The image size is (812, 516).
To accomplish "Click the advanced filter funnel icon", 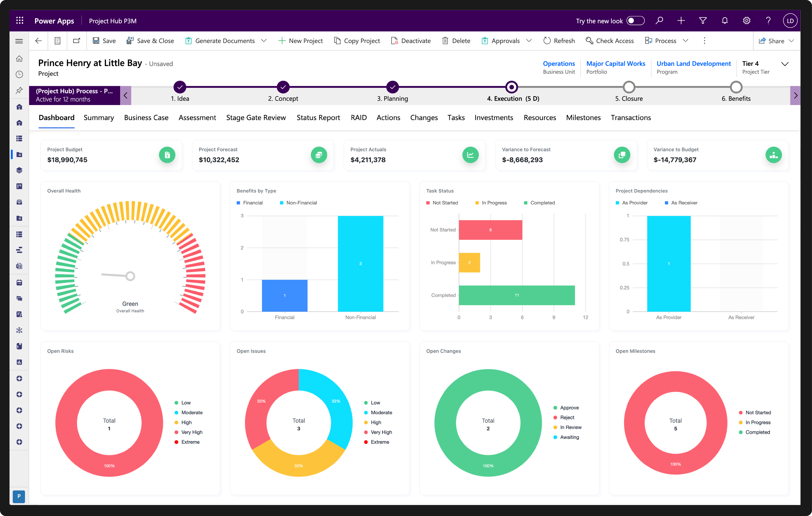I will [703, 21].
